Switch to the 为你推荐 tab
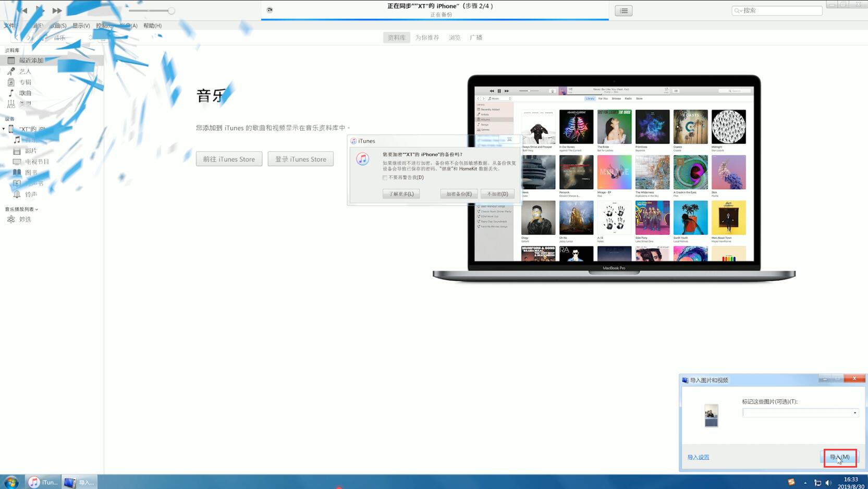This screenshot has height=489, width=868. coord(427,38)
